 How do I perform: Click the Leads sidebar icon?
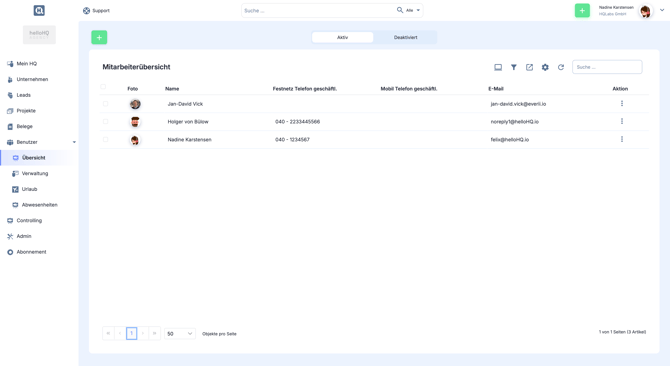point(10,95)
